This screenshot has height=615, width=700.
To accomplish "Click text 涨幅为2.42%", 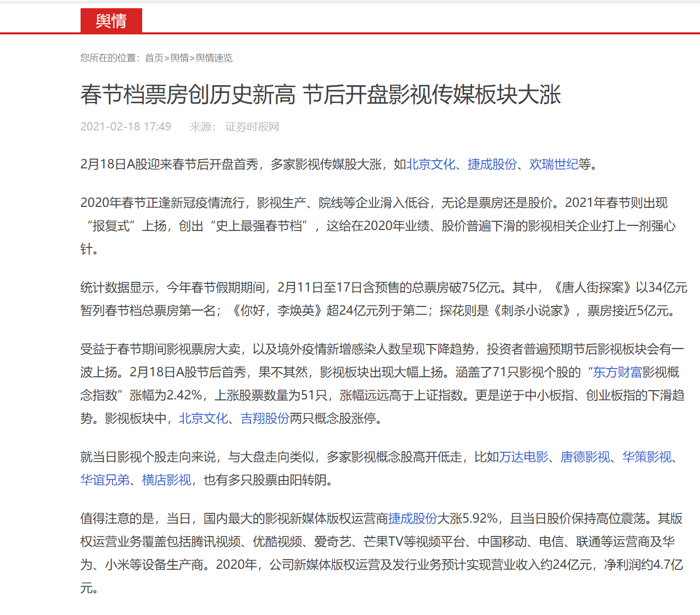I will coord(166,395).
